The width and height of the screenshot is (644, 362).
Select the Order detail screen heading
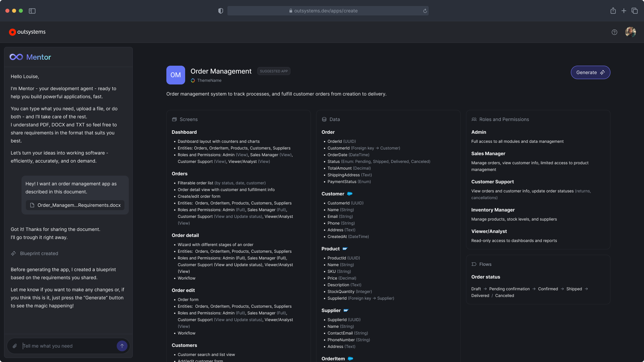pyautogui.click(x=185, y=235)
